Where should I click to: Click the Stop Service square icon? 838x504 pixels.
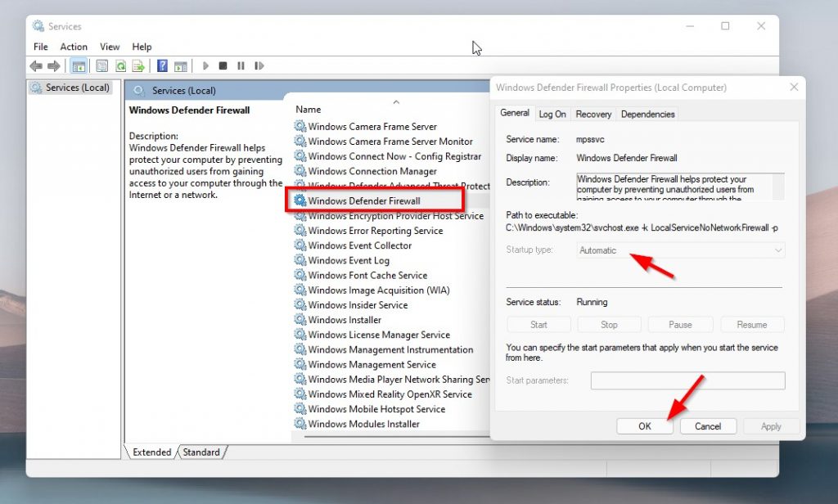(223, 65)
